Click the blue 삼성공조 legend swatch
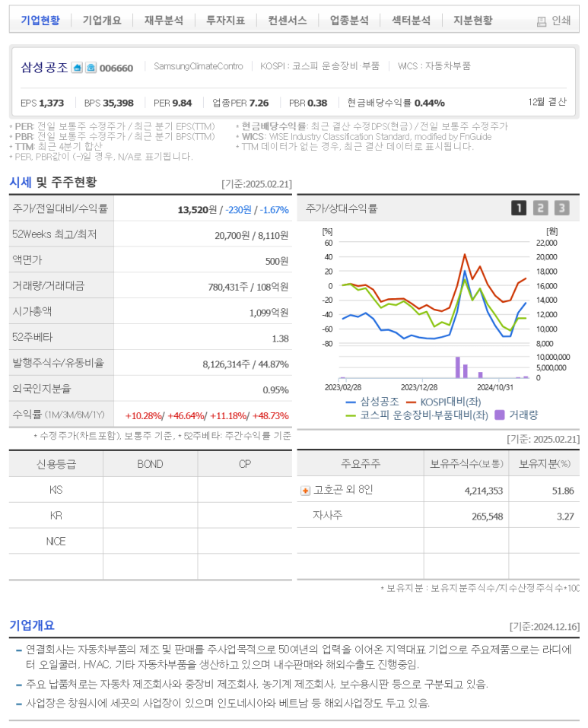The image size is (588, 728). coord(351,402)
